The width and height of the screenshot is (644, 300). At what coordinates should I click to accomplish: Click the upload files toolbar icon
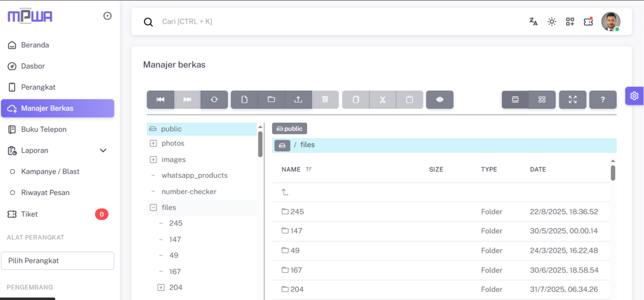[298, 100]
